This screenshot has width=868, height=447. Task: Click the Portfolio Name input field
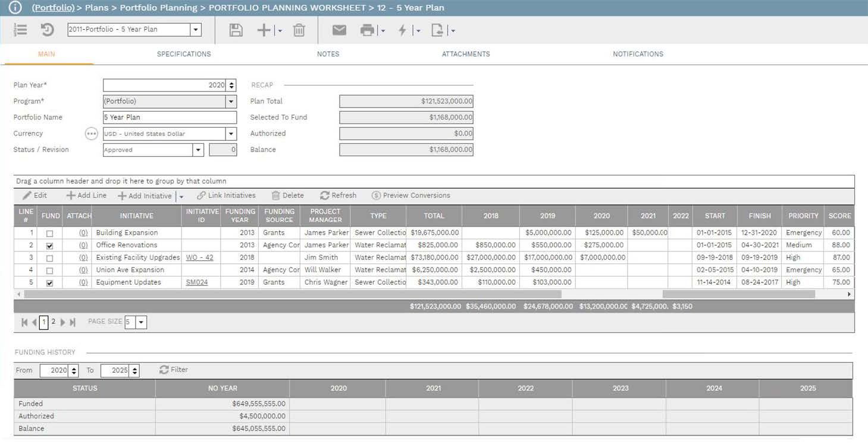point(170,118)
